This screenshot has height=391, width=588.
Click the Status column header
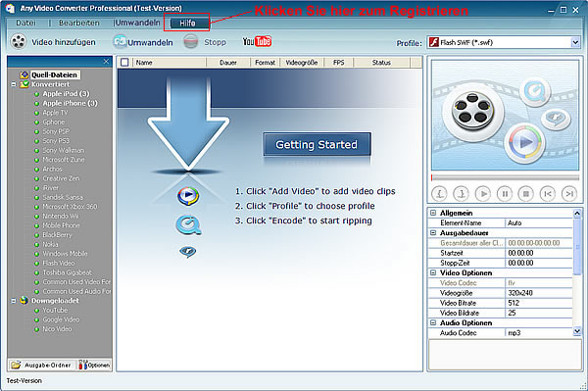coord(382,63)
